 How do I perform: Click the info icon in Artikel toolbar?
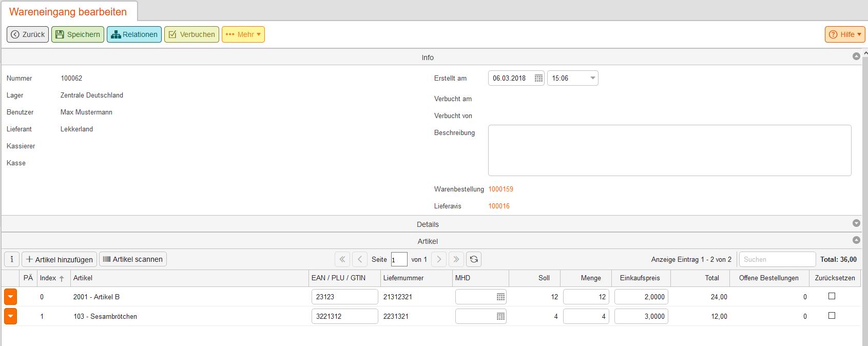(x=12, y=259)
